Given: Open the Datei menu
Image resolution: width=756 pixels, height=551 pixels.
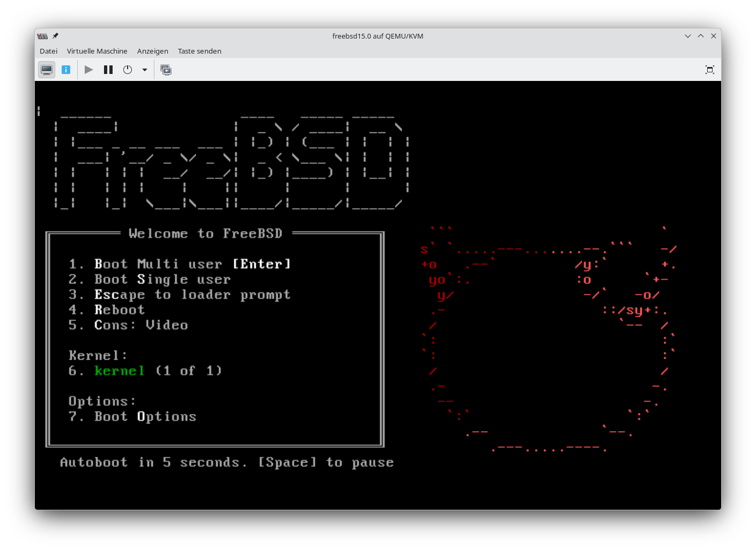Looking at the screenshot, I should [x=48, y=51].
